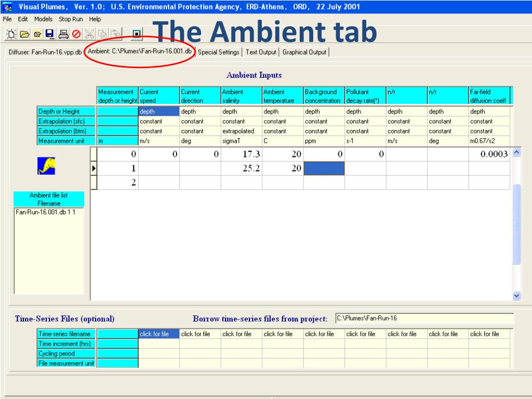The height and width of the screenshot is (399, 532).
Task: Click 'click for file' under Current speed
Action: [159, 334]
